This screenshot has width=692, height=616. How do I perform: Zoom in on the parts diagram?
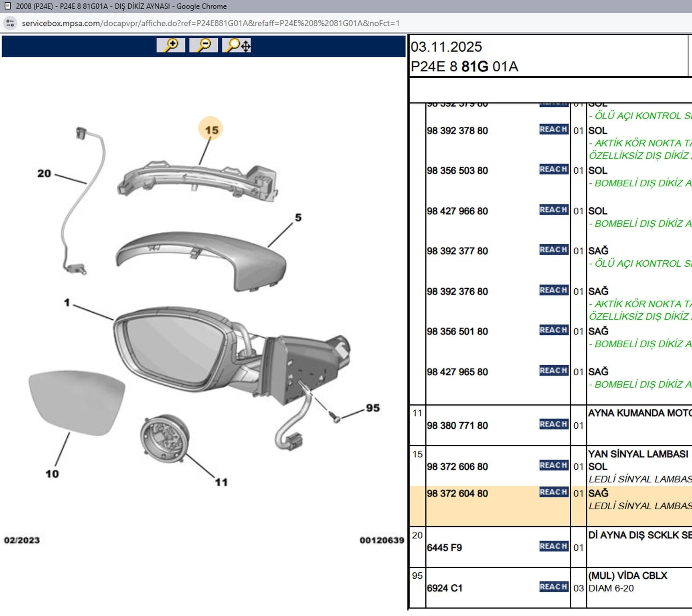click(171, 45)
